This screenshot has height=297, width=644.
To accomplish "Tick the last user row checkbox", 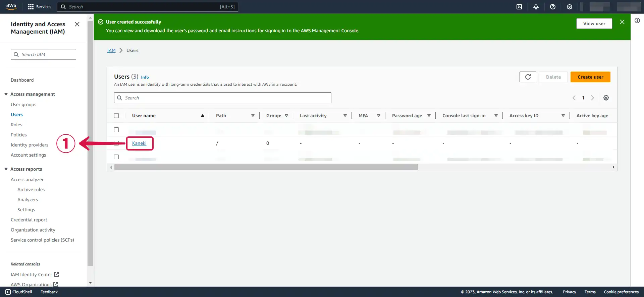I will point(116,157).
